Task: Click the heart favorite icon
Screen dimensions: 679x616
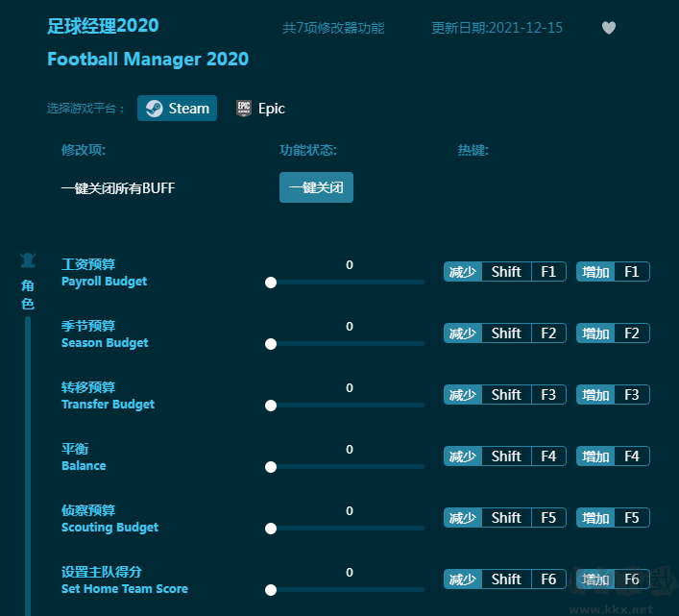Action: (609, 28)
